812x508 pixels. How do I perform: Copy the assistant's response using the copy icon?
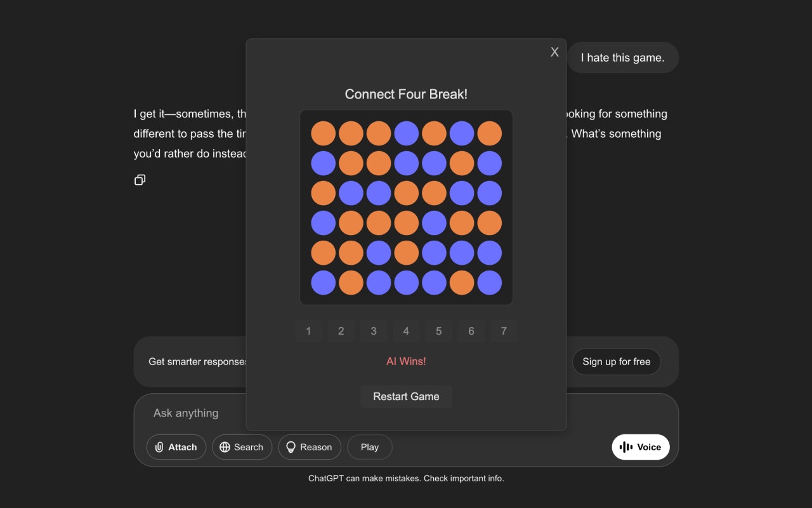[140, 180]
